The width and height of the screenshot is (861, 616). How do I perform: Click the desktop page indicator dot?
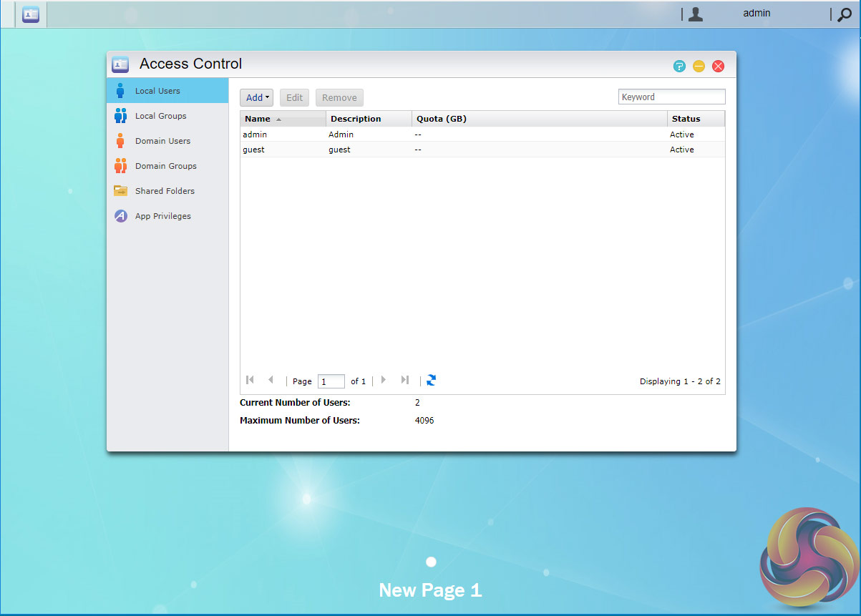(431, 562)
